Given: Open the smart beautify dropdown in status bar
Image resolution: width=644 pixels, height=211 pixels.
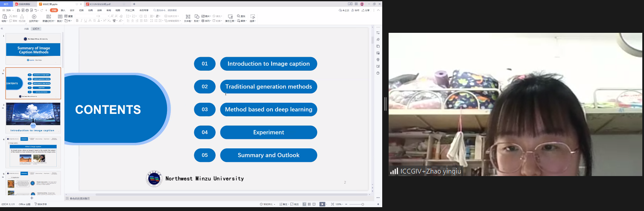Looking at the screenshot, I should (267, 204).
